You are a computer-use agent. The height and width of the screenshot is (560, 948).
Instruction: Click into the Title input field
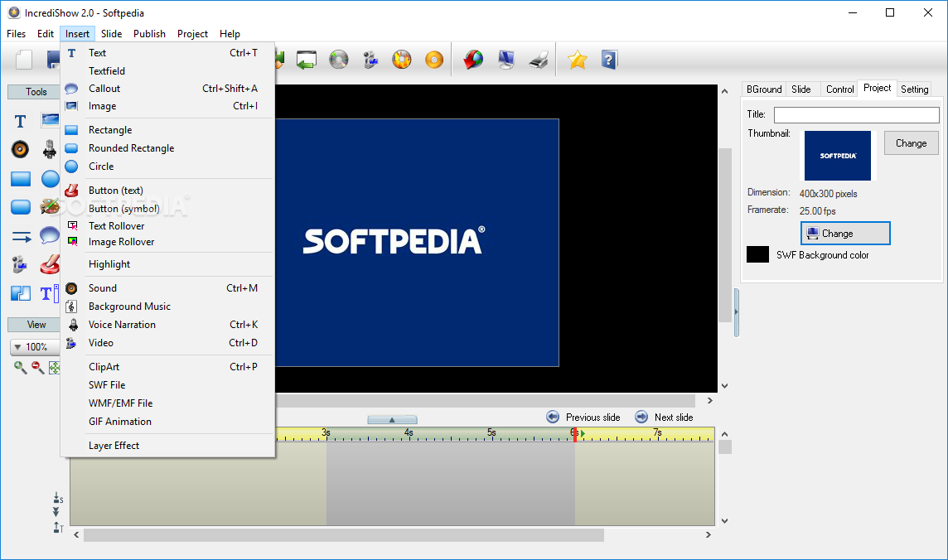pos(857,115)
